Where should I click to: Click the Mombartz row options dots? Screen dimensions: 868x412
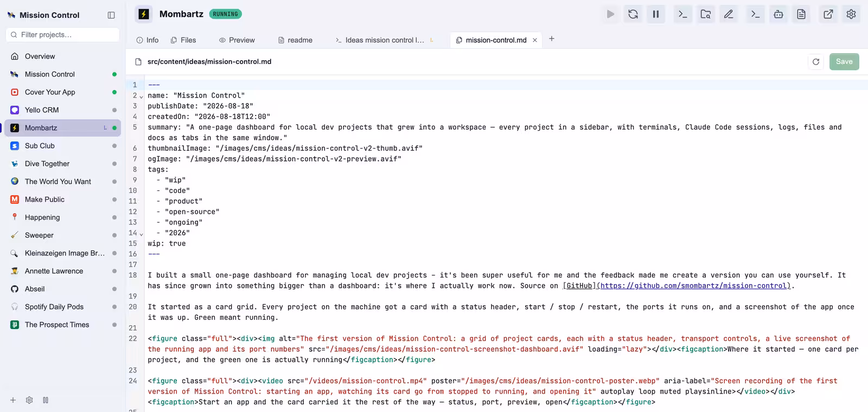105,128
